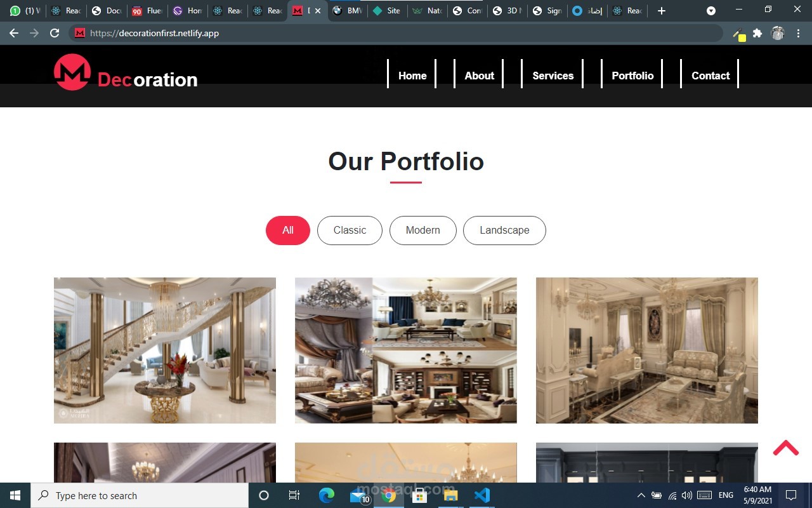The image size is (812, 508).
Task: Open the Chrome extensions puzzle icon
Action: (757, 33)
